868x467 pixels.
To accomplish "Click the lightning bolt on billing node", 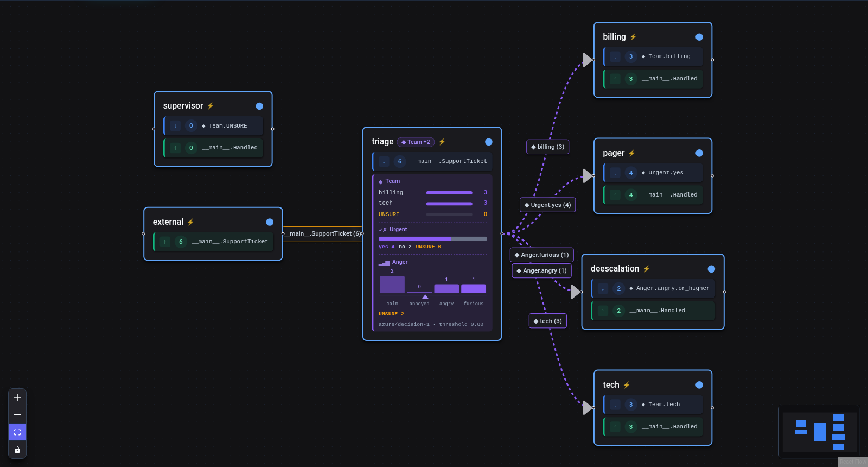I will 633,37.
